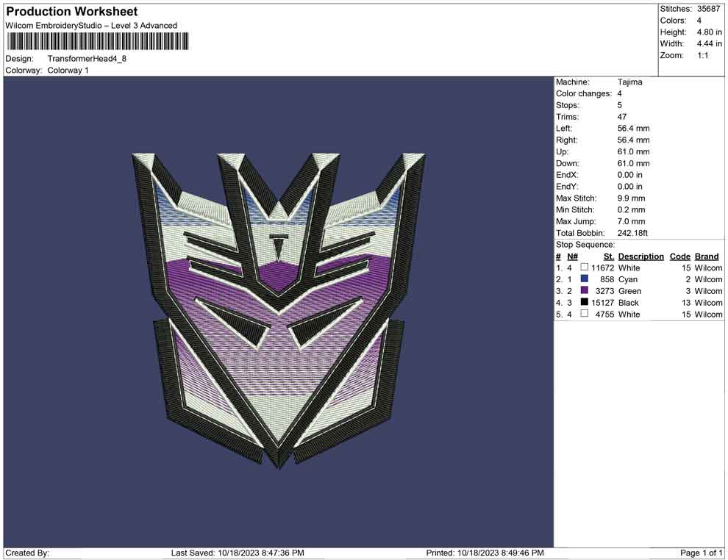Click the purple swatch in the Green row

(585, 290)
